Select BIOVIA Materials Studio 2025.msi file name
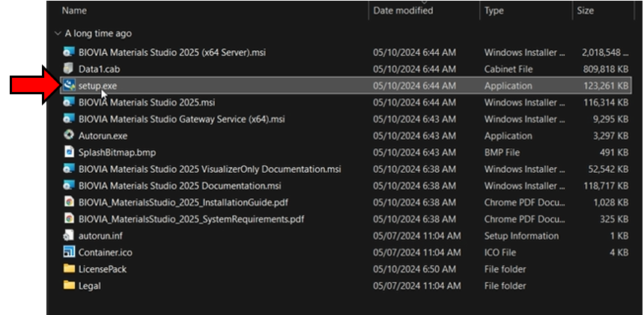644x315 pixels. coord(146,103)
